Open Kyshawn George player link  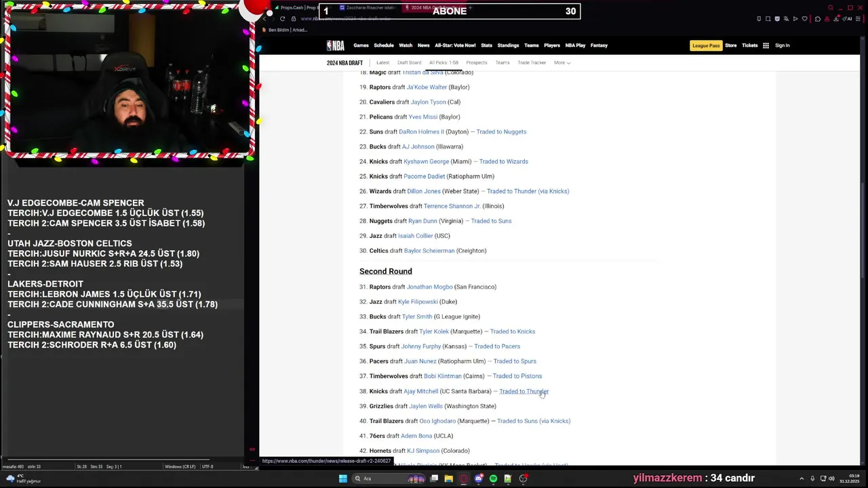(426, 161)
